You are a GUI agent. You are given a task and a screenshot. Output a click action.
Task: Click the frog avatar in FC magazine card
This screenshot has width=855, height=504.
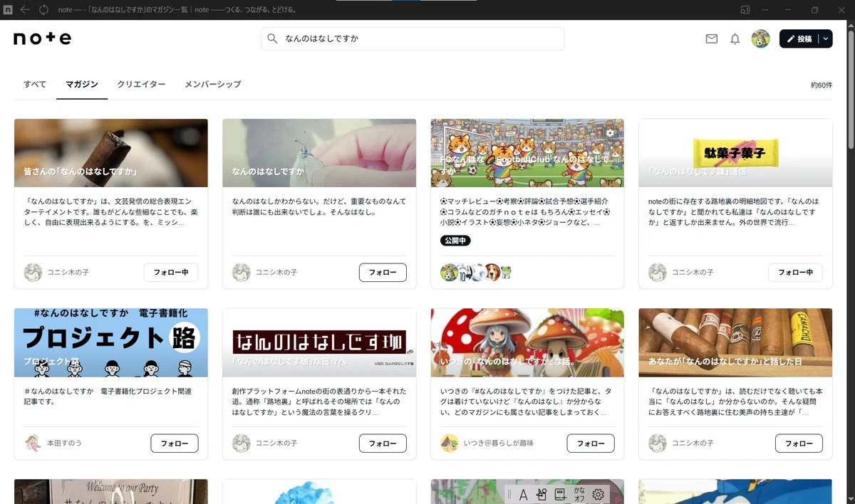(506, 273)
